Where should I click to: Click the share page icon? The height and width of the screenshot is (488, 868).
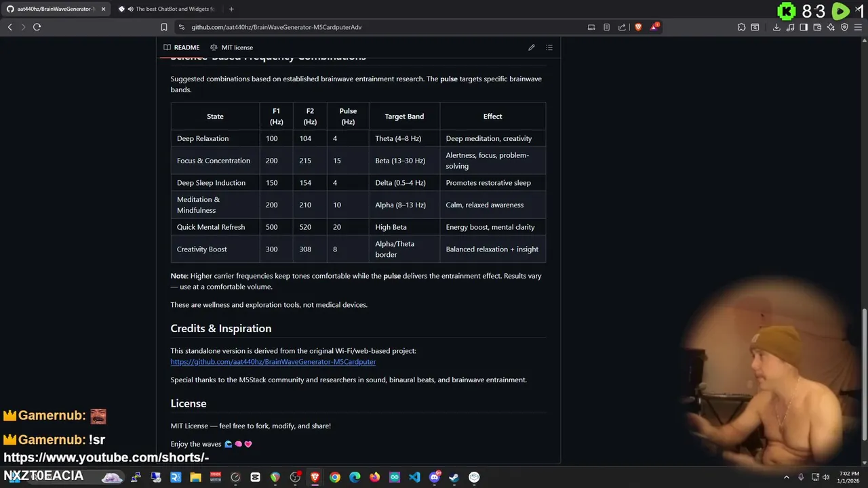pyautogui.click(x=622, y=27)
